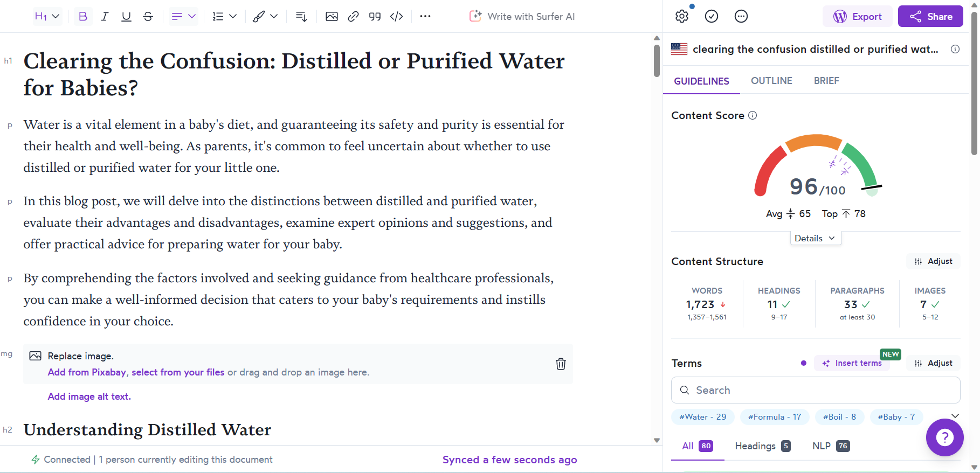Toggle bold formatting

83,17
